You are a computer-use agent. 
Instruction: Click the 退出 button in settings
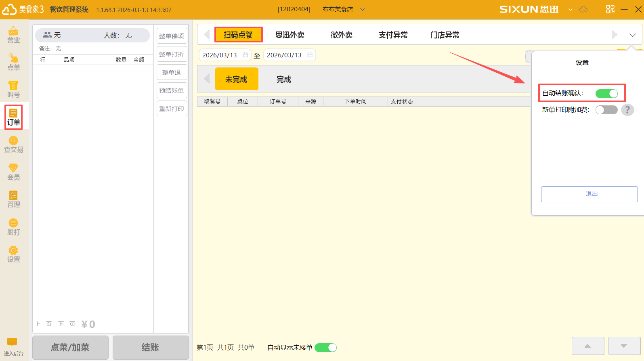[589, 194]
